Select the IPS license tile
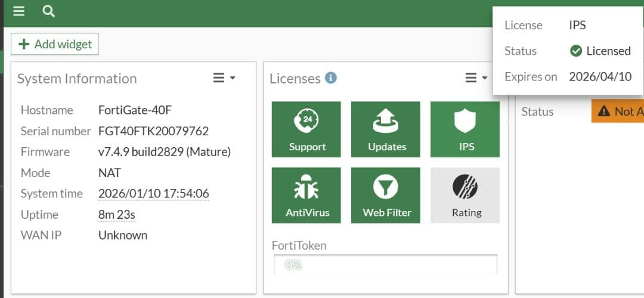 (x=465, y=129)
